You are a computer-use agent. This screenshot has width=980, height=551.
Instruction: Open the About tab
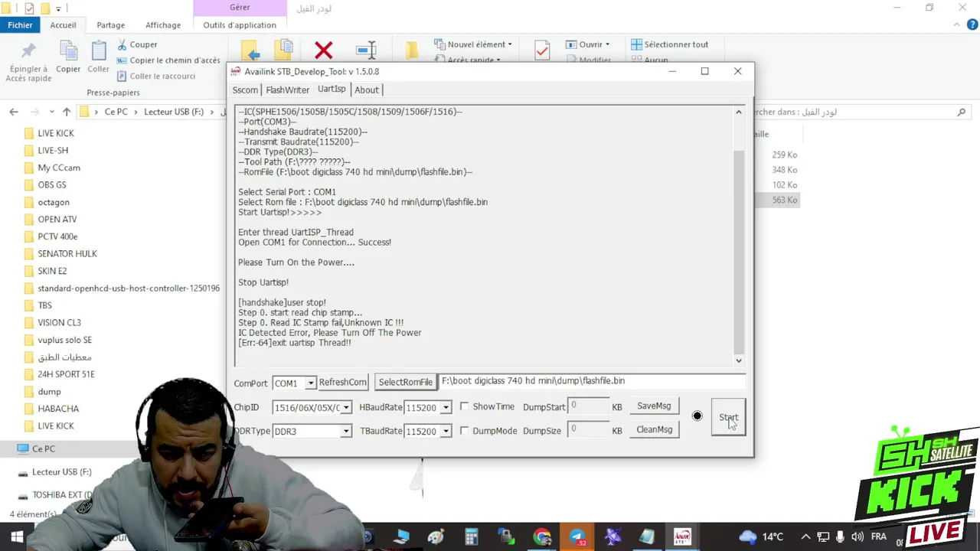click(366, 90)
